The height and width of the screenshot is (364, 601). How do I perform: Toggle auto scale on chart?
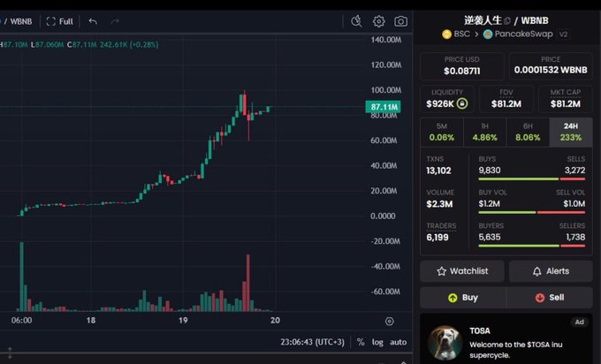tap(399, 342)
